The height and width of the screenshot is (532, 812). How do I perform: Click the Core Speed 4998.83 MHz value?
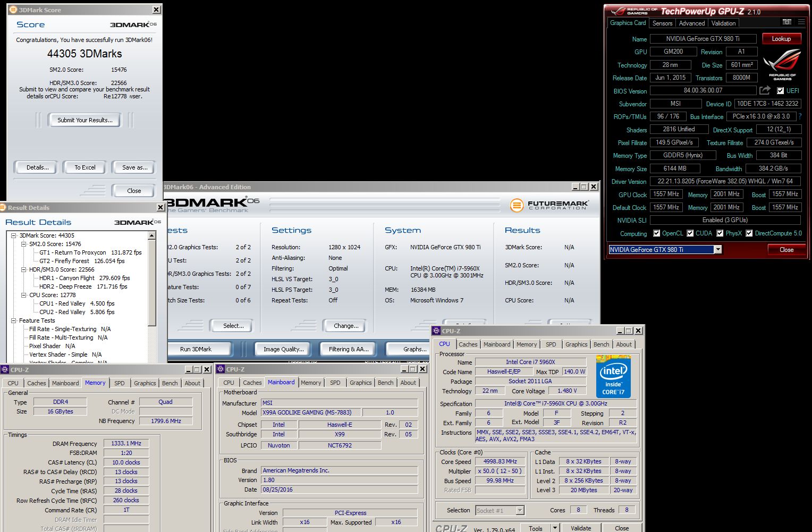(x=500, y=461)
